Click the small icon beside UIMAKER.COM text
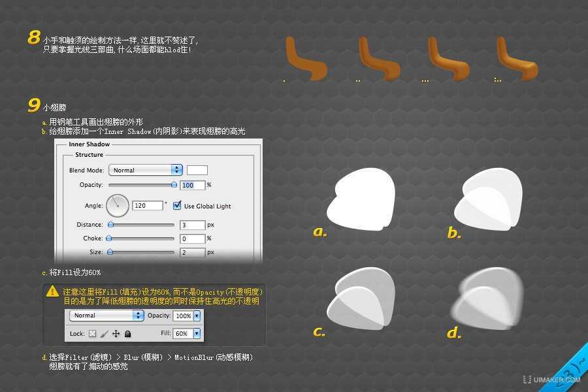The height and width of the screenshot is (392, 588). point(527,379)
